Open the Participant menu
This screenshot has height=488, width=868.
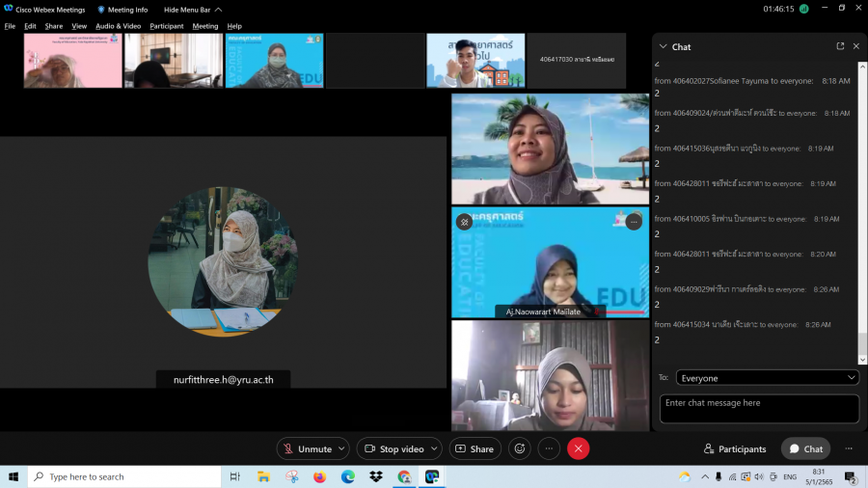coord(166,26)
